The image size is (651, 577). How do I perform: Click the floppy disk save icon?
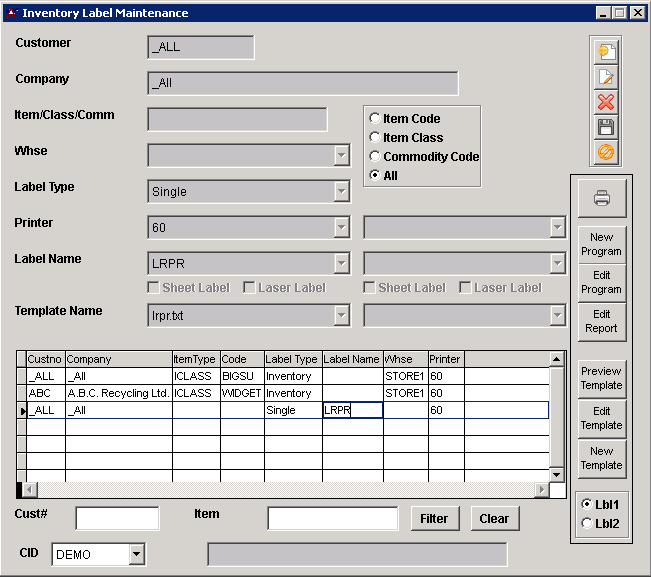click(x=606, y=127)
